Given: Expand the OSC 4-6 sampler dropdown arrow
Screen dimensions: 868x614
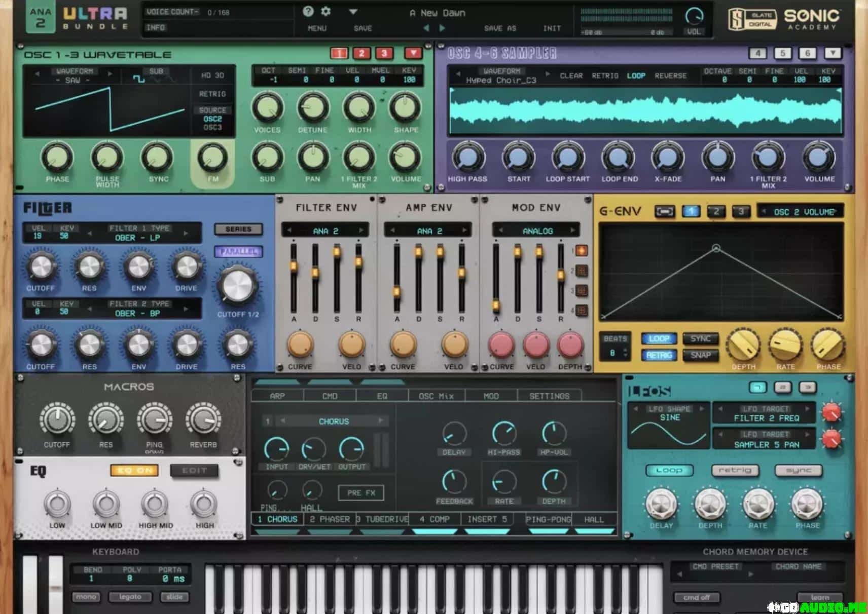Looking at the screenshot, I should [833, 53].
